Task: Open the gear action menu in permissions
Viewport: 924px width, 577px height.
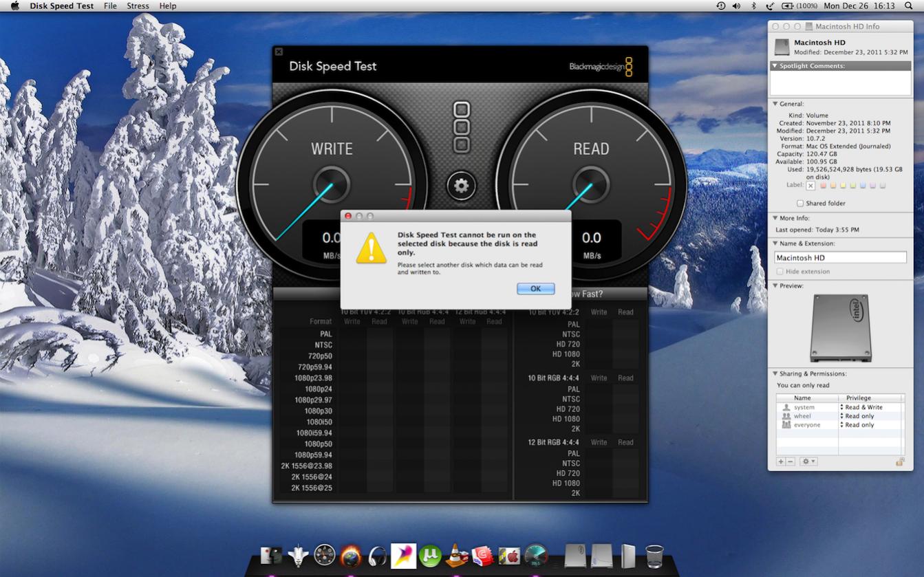Action: [808, 461]
